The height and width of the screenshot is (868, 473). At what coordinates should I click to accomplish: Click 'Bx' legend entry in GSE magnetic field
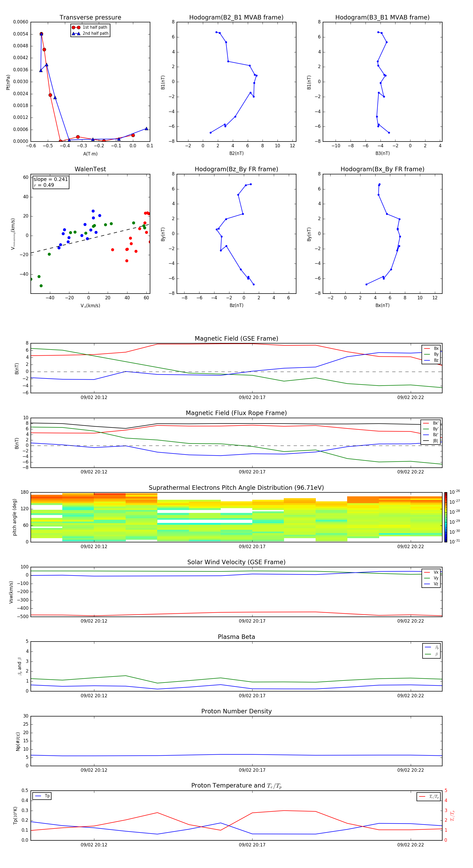click(431, 349)
